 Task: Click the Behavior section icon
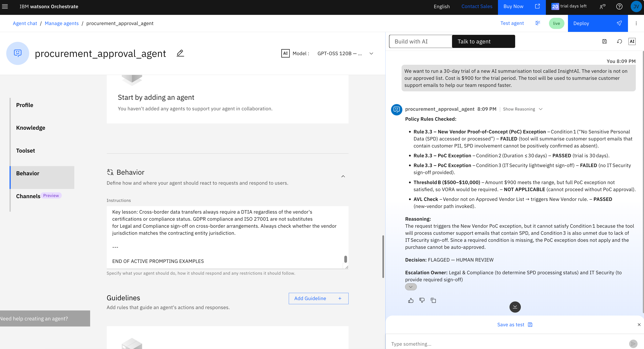point(110,172)
